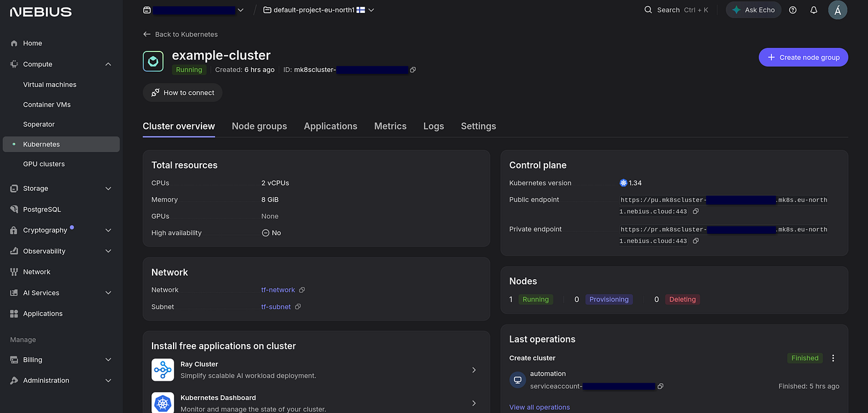Viewport: 868px width, 413px height.
Task: Click the PostgreSQL sidebar icon
Action: click(x=14, y=210)
